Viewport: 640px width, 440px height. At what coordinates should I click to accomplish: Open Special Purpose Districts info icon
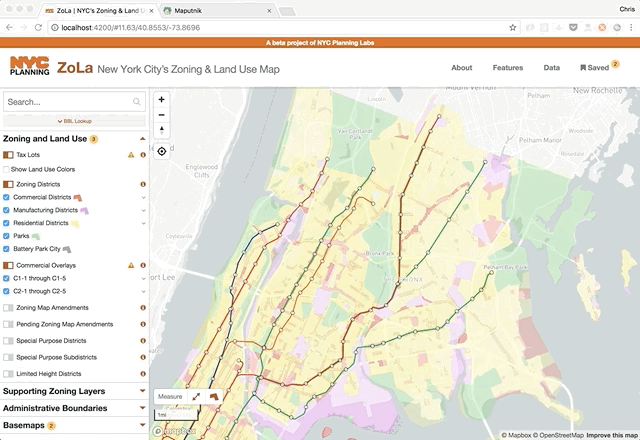coord(143,340)
